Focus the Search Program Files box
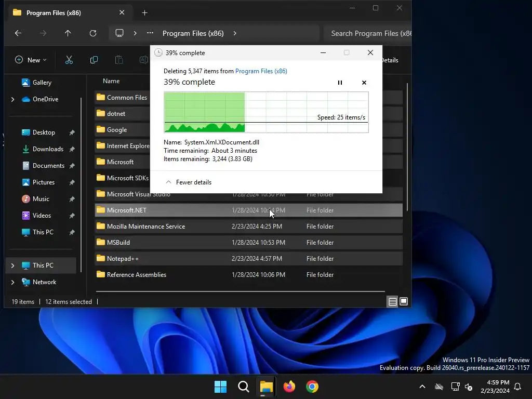The width and height of the screenshot is (532, 399). pyautogui.click(x=368, y=33)
